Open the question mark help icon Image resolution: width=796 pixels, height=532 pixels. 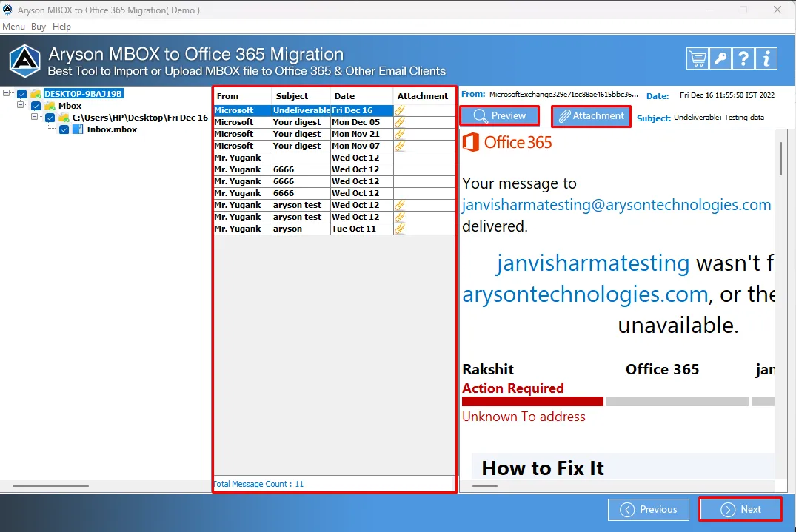[743, 59]
